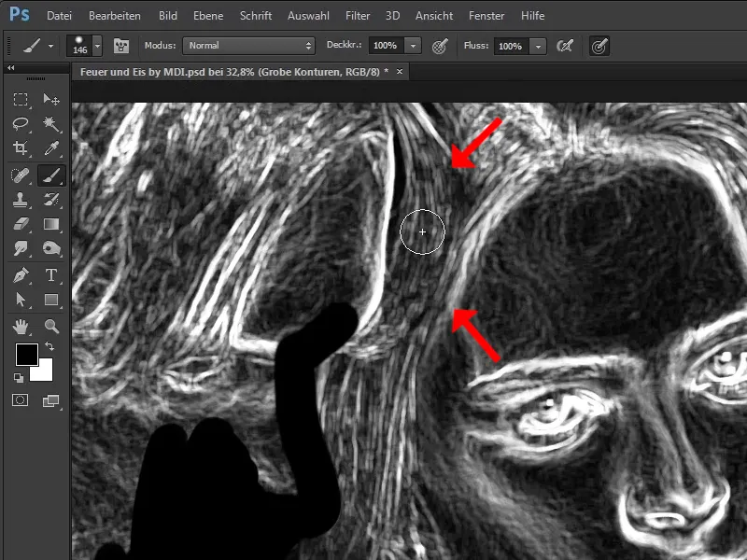Screen dimensions: 747x560
Task: Open the white background color picker
Action: 43,373
